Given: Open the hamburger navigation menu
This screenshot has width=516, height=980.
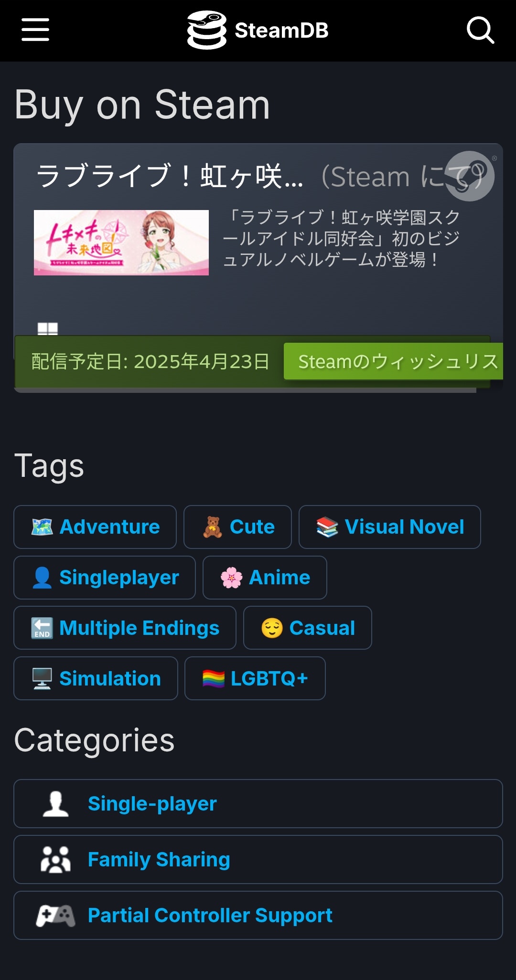Looking at the screenshot, I should coord(35,30).
